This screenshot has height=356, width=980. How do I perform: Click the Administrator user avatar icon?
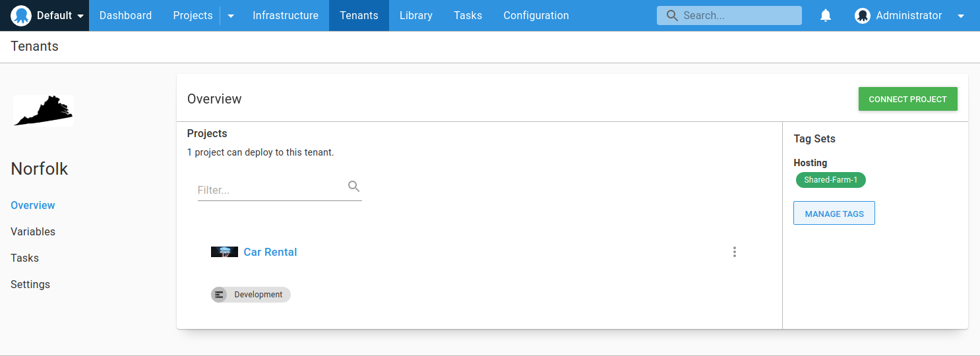[862, 16]
